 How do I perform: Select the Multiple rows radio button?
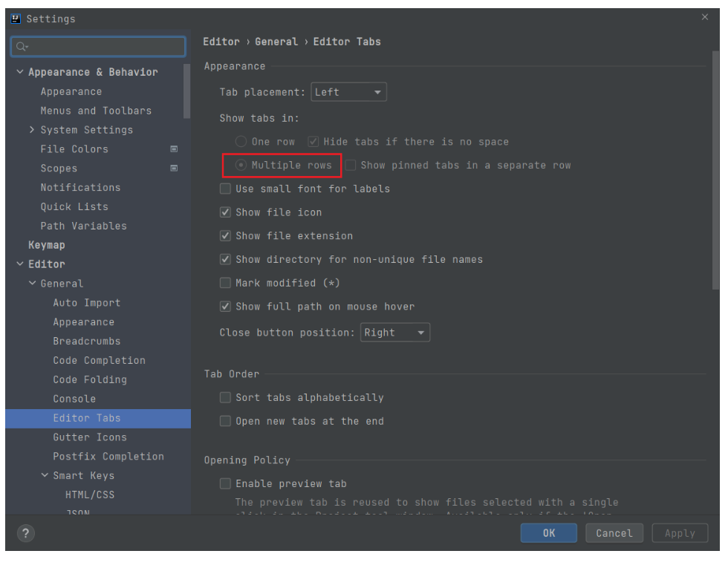pyautogui.click(x=240, y=165)
